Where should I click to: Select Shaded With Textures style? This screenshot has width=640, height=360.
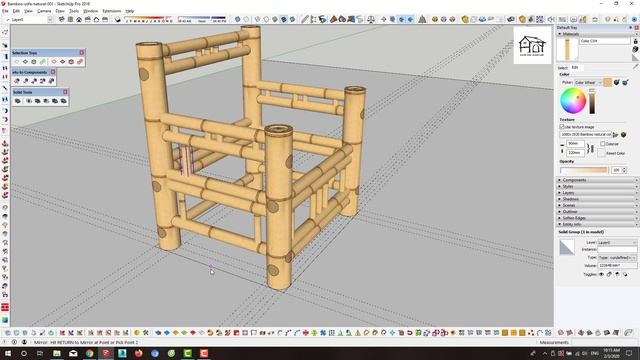click(x=284, y=19)
